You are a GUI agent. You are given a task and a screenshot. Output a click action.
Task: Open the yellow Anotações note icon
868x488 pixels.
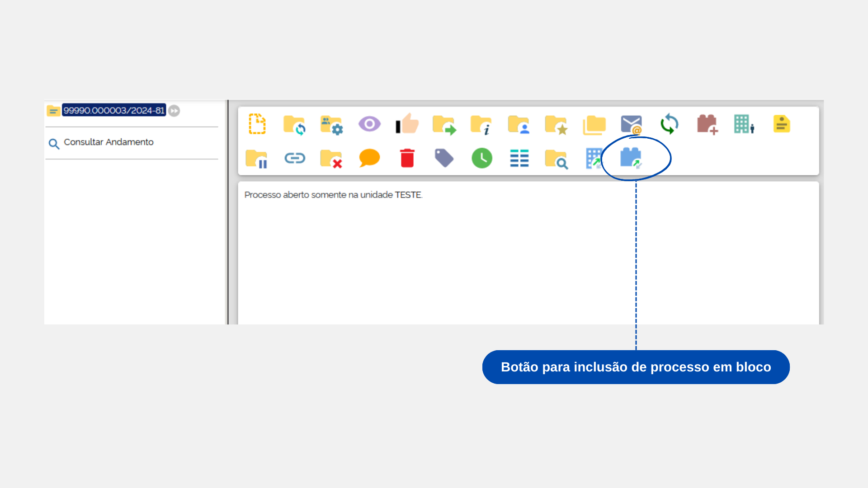click(x=781, y=124)
